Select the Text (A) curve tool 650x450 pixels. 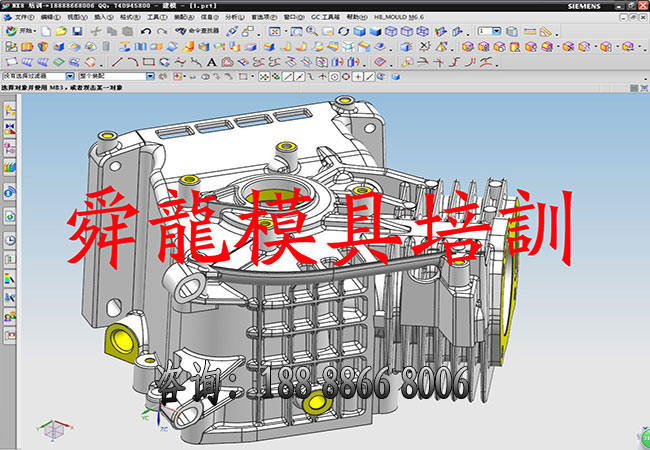(x=212, y=63)
